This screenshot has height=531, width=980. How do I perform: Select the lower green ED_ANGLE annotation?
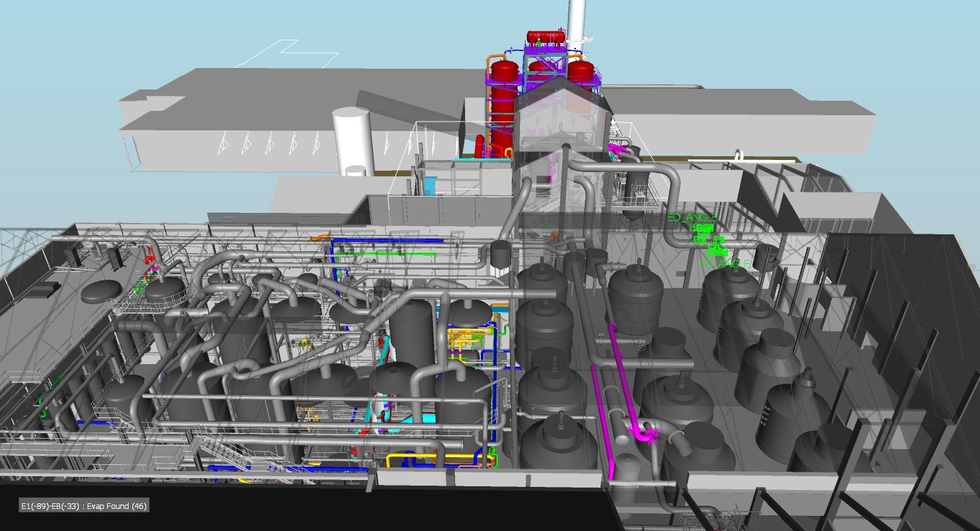tap(725, 264)
